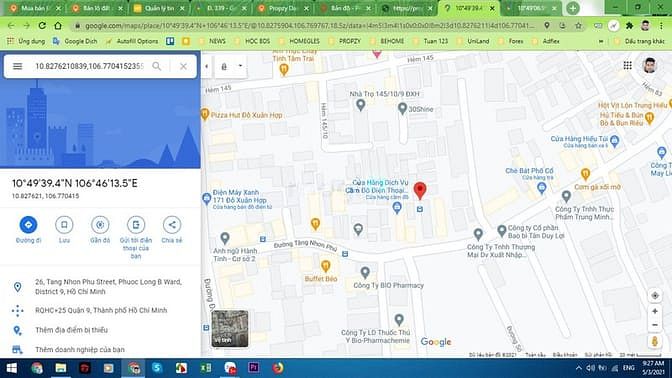672x378 pixels.
Task: Select the Công Ty BIO Pharmacy marker
Action: [365, 272]
